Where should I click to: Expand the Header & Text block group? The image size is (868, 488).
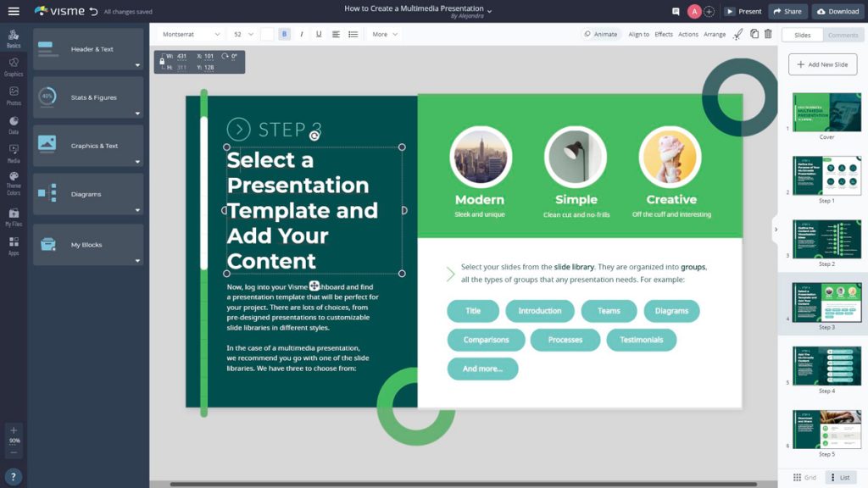(88, 49)
